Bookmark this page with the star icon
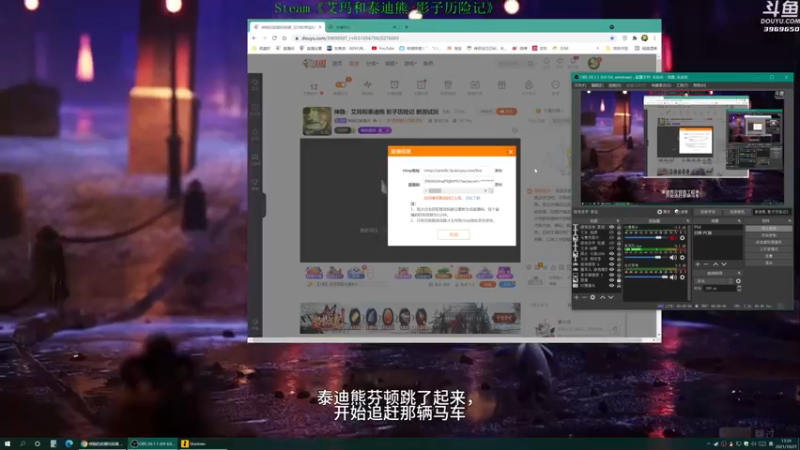 pos(612,38)
